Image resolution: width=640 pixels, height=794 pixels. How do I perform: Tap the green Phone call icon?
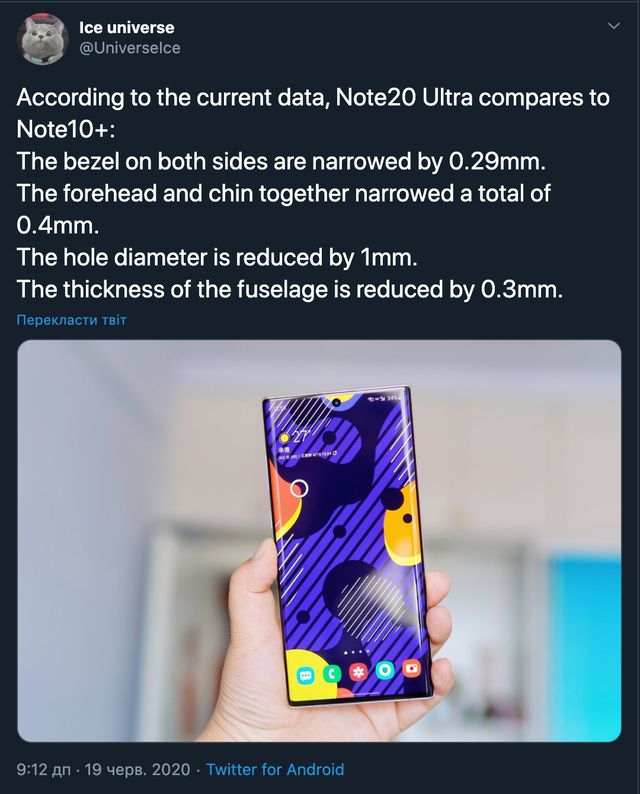pyautogui.click(x=332, y=673)
